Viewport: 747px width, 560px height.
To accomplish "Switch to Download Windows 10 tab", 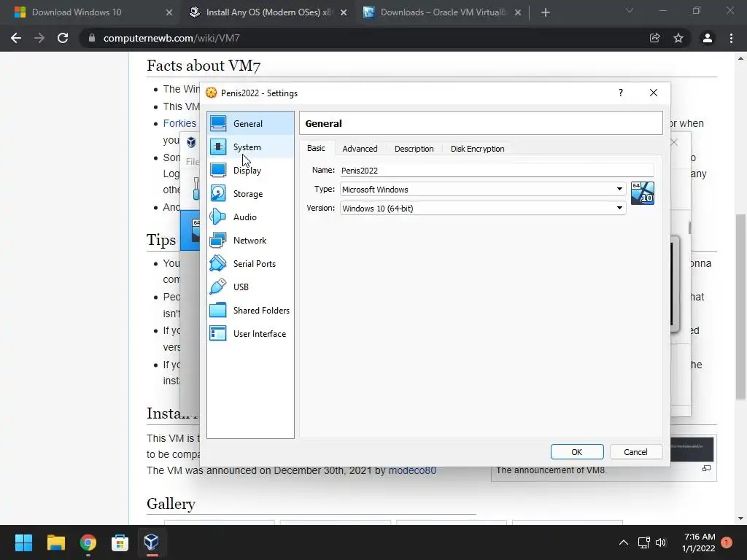I will tap(76, 12).
